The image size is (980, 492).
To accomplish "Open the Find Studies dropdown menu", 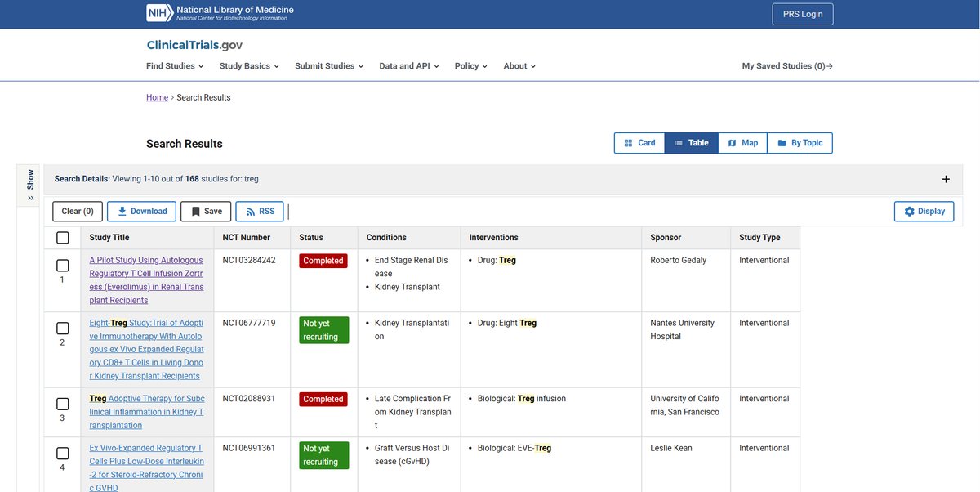I will 174,66.
